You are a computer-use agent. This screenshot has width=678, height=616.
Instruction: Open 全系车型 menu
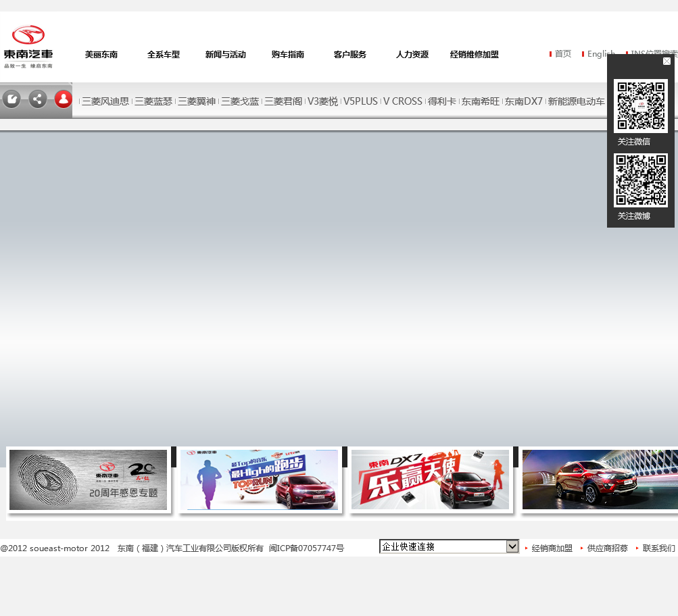click(x=164, y=55)
